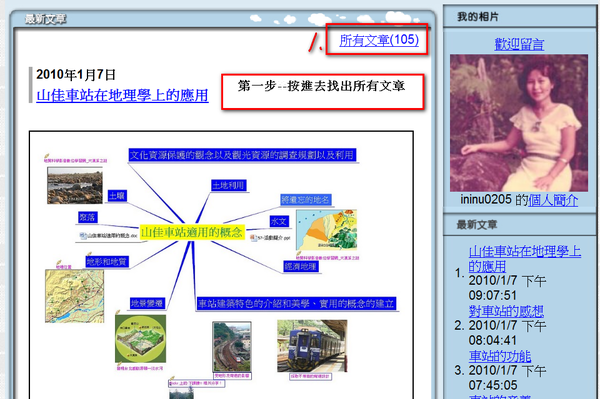Select the node 文化資源保護的觀念以及觀光資源的調查規劃以及利用
Screen dimensions: 600x399
click(242, 155)
